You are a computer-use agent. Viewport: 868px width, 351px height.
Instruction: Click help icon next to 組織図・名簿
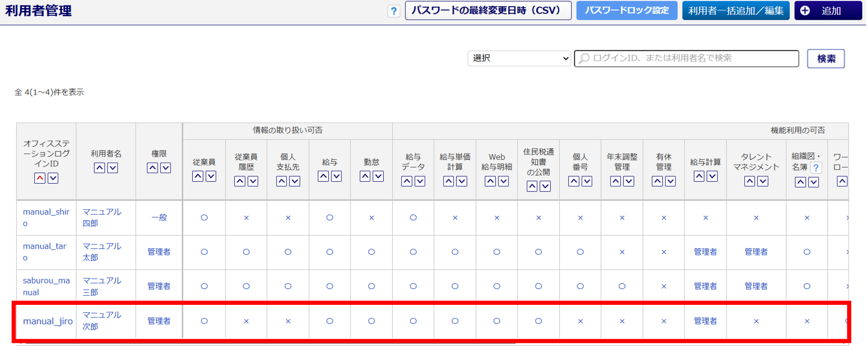pyautogui.click(x=816, y=168)
